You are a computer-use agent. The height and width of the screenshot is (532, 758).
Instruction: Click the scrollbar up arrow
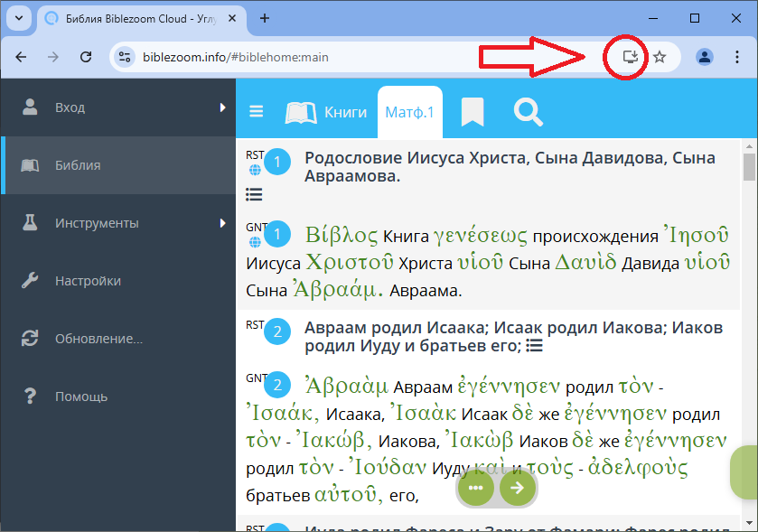pos(749,146)
